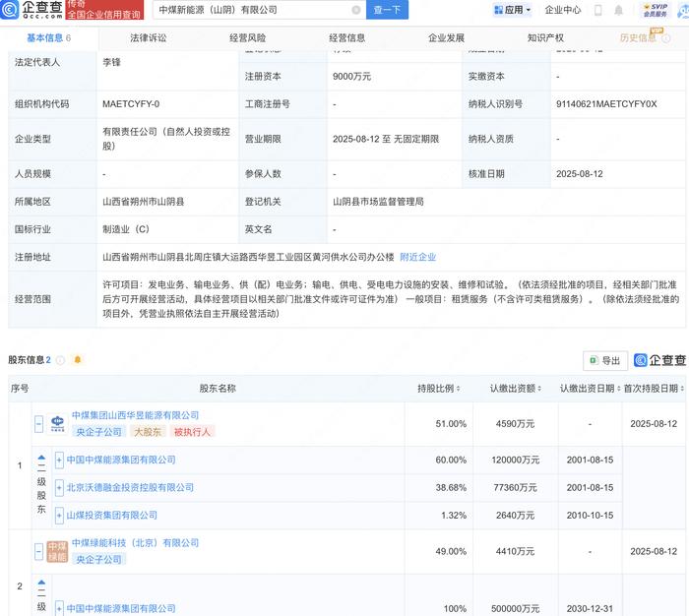Viewport: 689px width, 616px height.
Task: Switch to 法律诉讼 tab
Action: coord(149,38)
